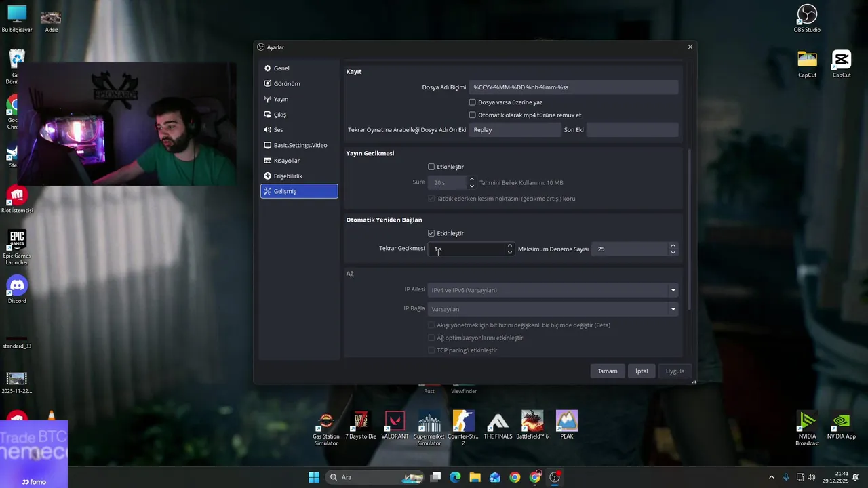Select 'Bu bilgisayar' desktop icon
Viewport: 868px width, 488px height.
(17, 18)
